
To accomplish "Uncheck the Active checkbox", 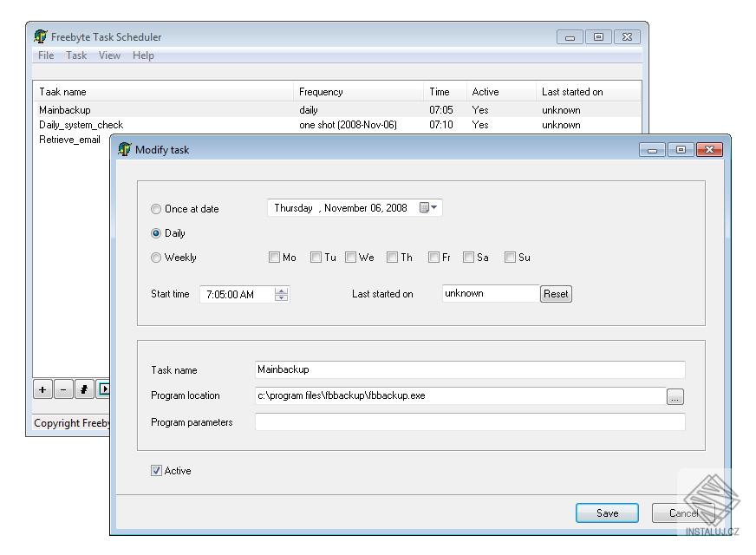I will (x=156, y=471).
